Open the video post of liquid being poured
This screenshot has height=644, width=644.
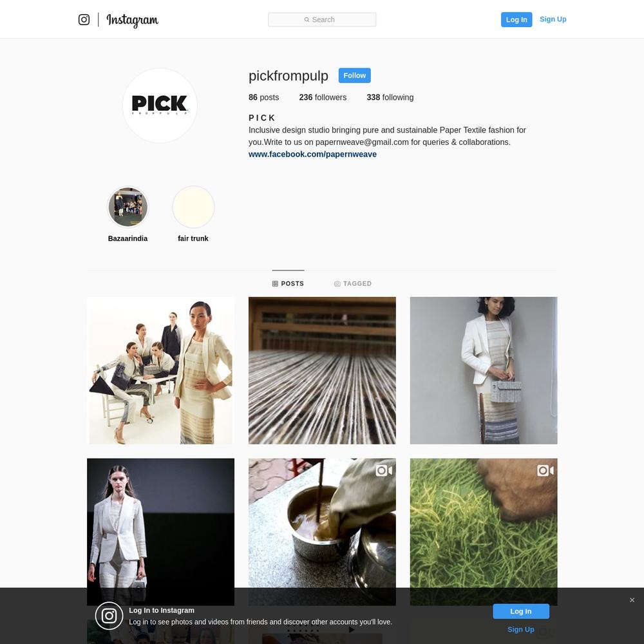(322, 532)
